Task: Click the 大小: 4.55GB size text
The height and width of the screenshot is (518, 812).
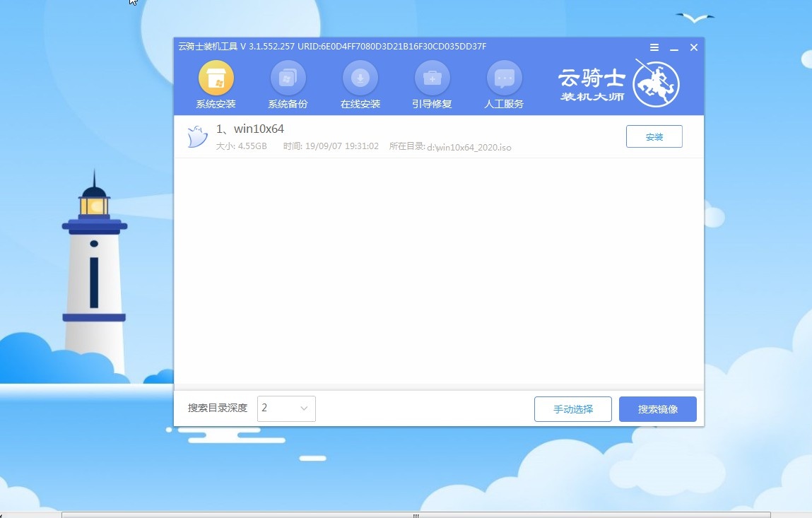Action: pyautogui.click(x=241, y=146)
